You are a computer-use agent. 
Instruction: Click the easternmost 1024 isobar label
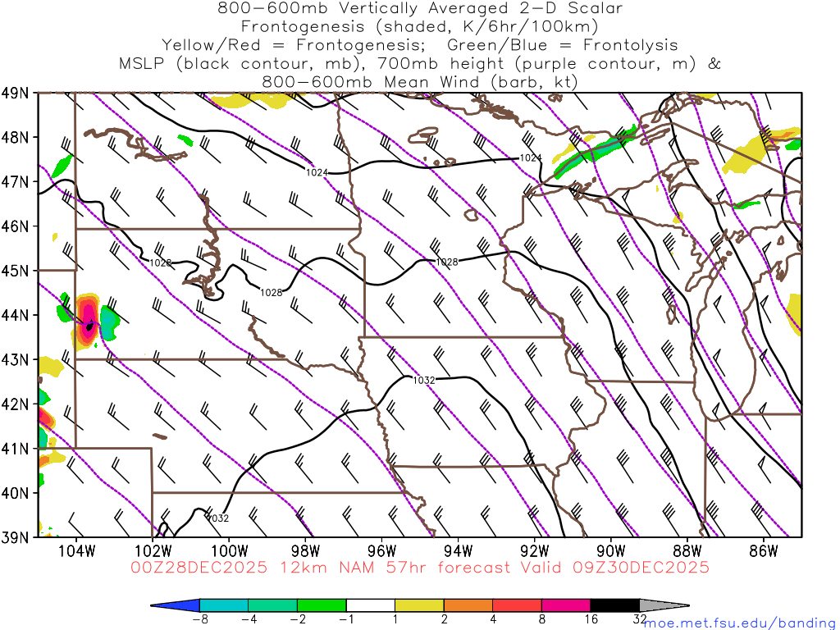tap(531, 157)
